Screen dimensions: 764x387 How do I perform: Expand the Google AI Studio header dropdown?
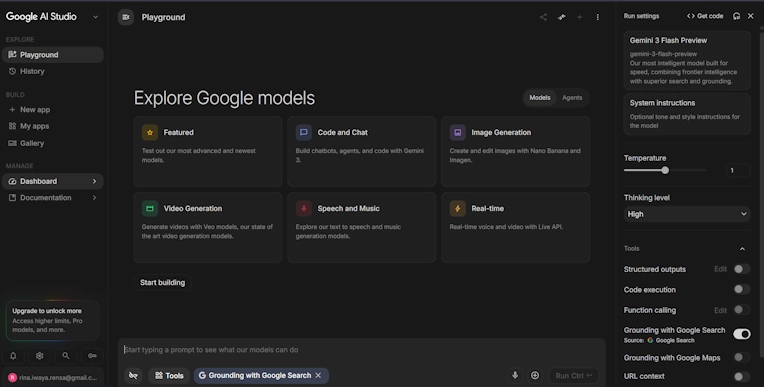[96, 17]
